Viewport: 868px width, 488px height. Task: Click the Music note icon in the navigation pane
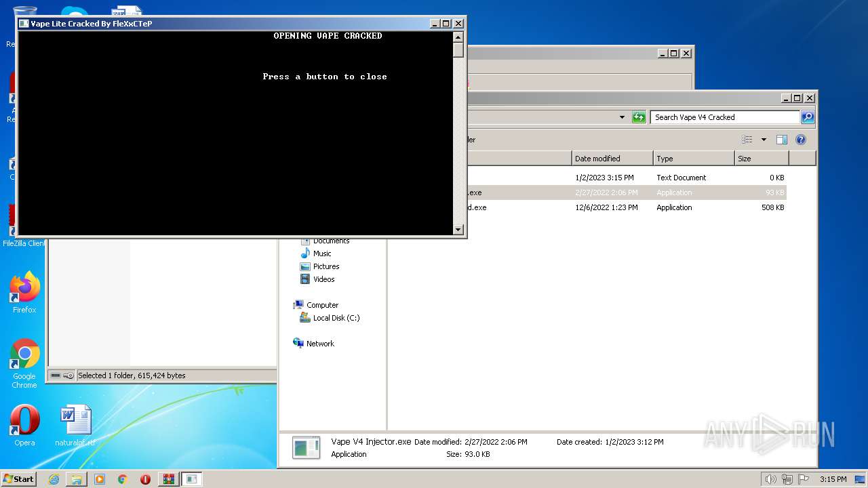click(x=305, y=253)
